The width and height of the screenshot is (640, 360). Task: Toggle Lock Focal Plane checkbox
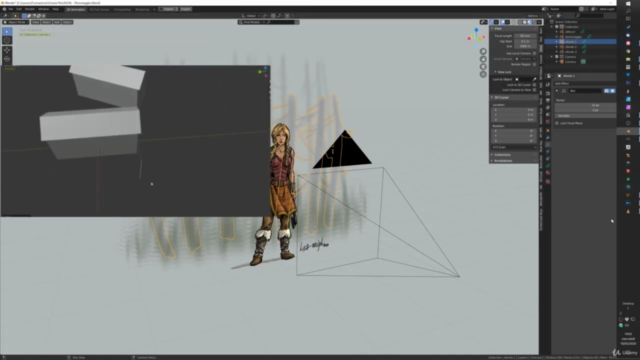[x=557, y=123]
